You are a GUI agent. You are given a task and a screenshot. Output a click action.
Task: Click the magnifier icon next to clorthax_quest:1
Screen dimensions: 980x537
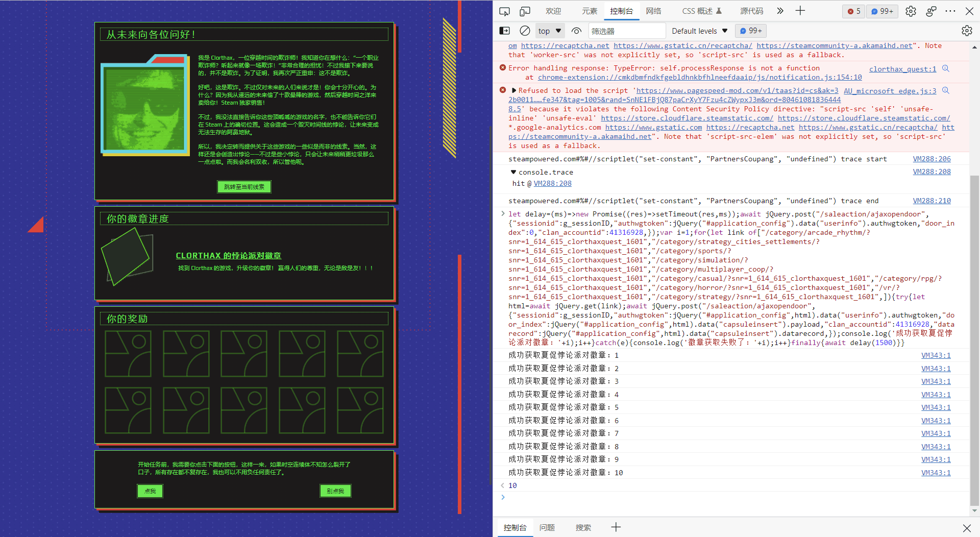click(x=946, y=68)
